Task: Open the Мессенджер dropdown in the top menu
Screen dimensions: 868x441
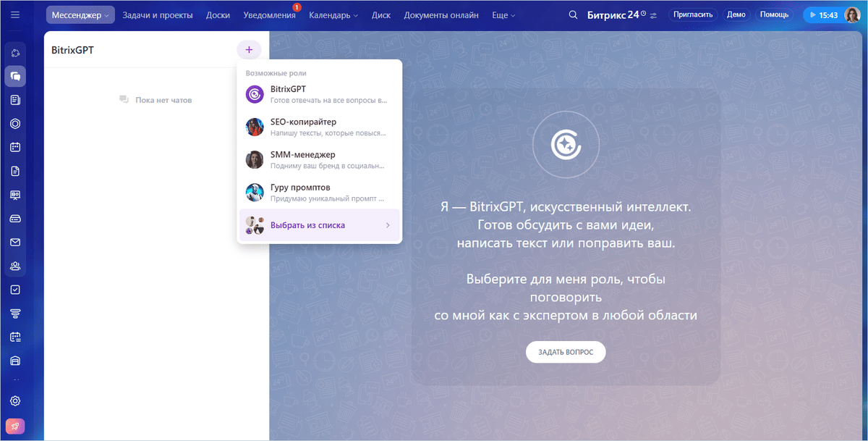Action: tap(80, 14)
